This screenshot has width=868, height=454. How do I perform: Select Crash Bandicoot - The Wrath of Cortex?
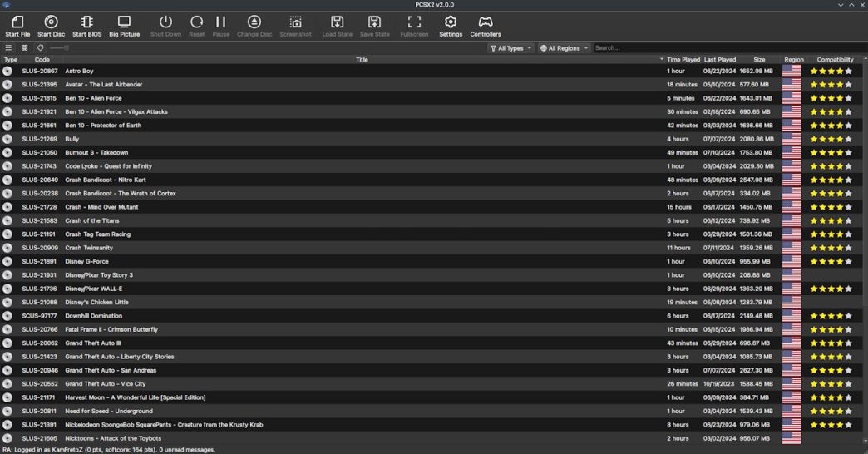(120, 193)
